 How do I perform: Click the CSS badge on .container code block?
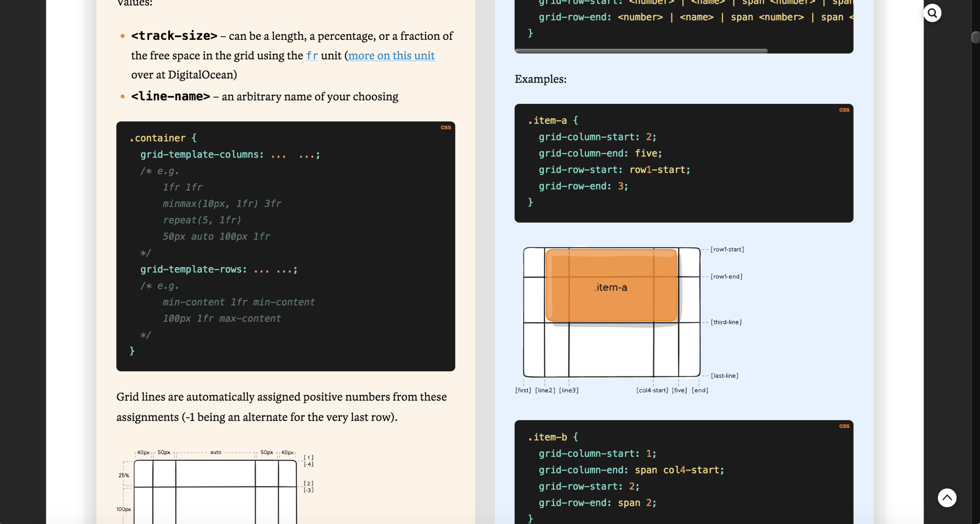(x=445, y=127)
